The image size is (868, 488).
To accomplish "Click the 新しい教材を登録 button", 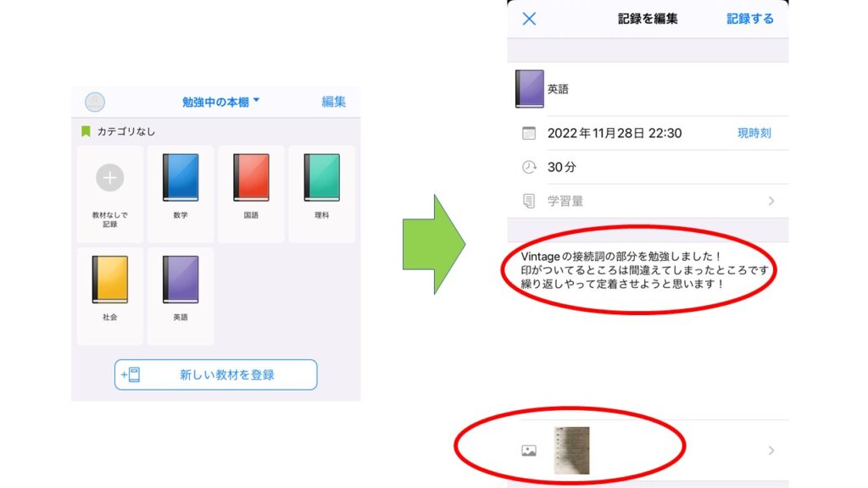I will point(216,374).
